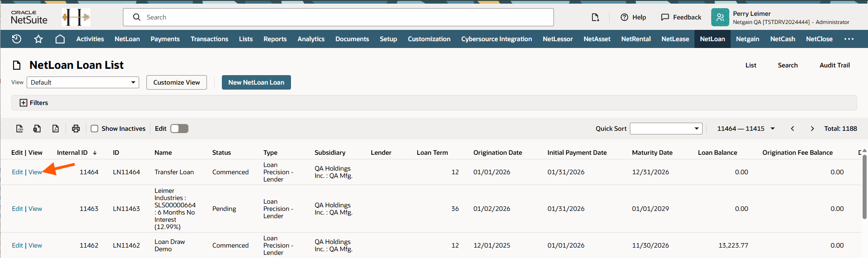Go to the Home icon
Screen dimensions: 868x258
tap(60, 39)
